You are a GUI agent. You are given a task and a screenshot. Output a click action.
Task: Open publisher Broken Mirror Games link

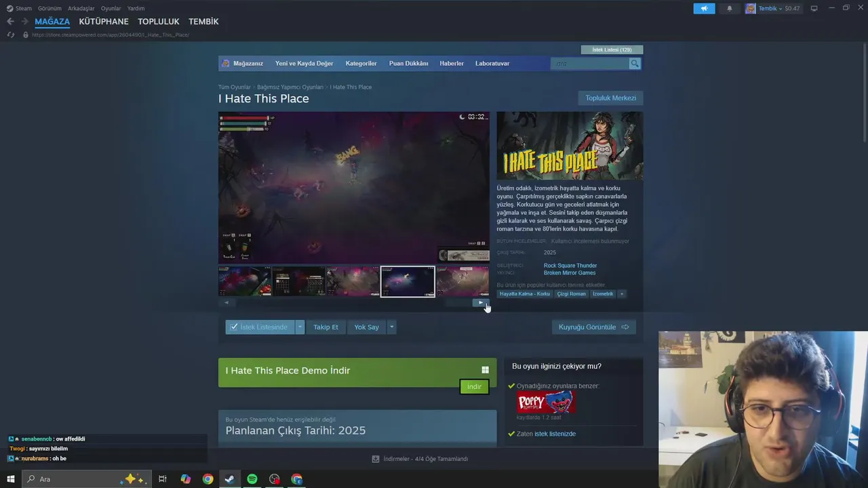click(570, 272)
